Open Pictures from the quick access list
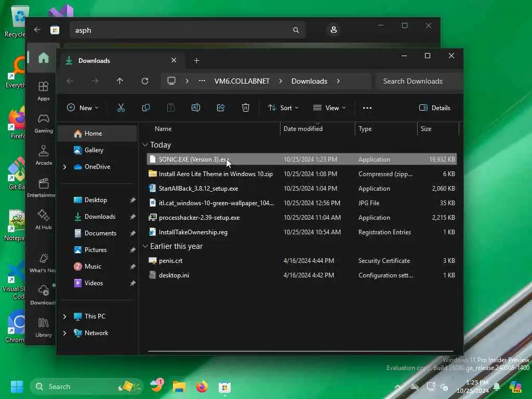This screenshot has height=399, width=532. click(97, 250)
